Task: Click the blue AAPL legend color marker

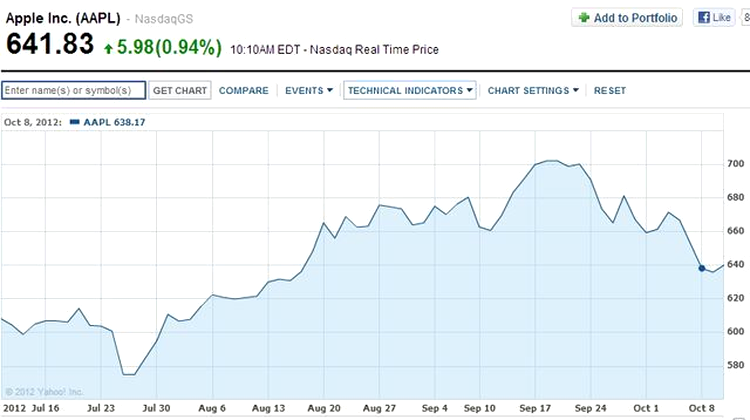Action: (x=75, y=122)
